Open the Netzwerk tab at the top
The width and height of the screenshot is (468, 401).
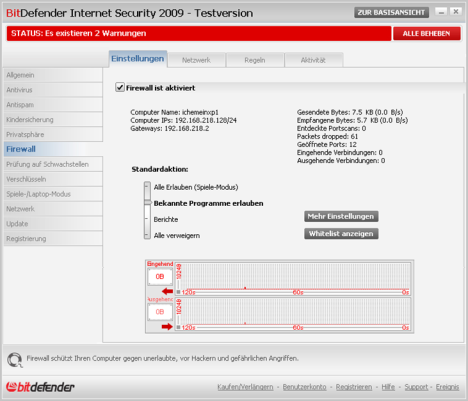click(196, 60)
